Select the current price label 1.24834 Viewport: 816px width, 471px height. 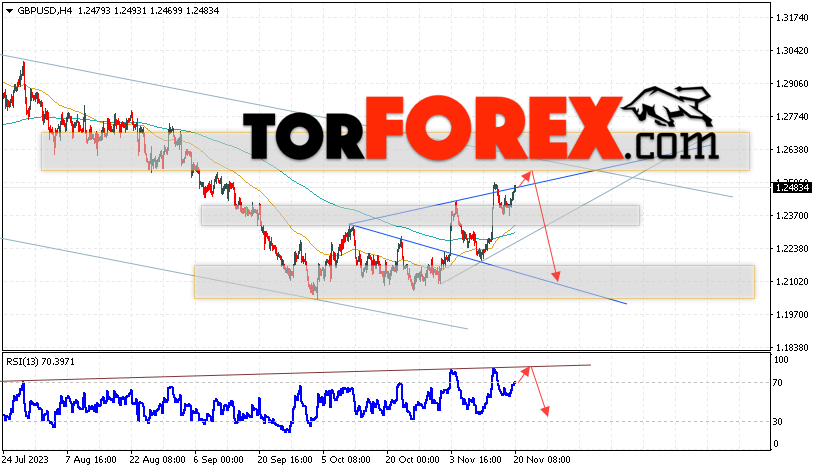click(792, 187)
